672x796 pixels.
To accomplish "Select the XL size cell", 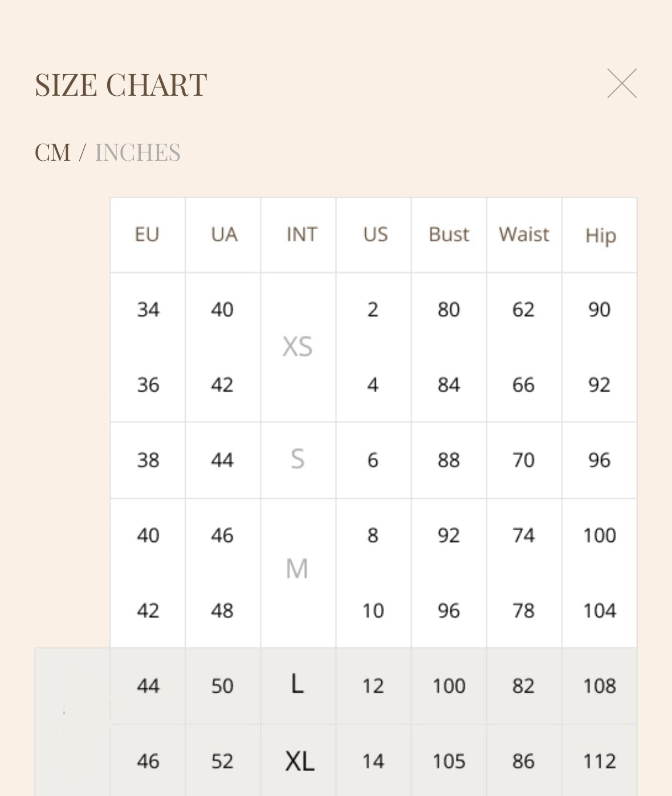I will click(299, 761).
